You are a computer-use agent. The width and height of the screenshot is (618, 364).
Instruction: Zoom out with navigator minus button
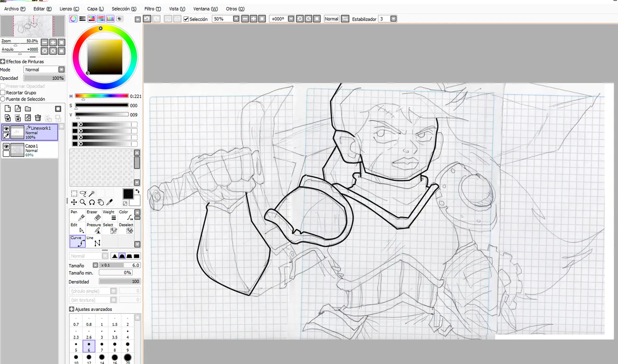tap(44, 42)
